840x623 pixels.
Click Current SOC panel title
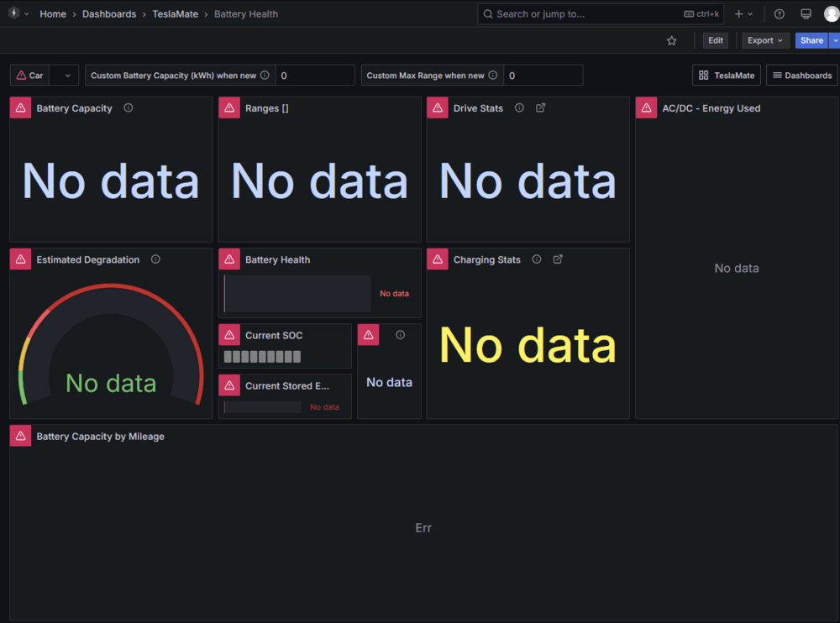(x=274, y=335)
